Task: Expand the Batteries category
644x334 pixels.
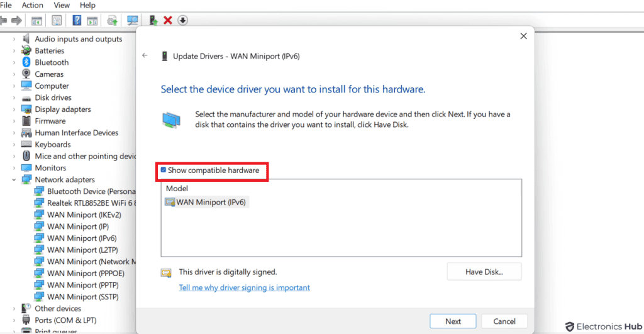Action: coord(14,50)
